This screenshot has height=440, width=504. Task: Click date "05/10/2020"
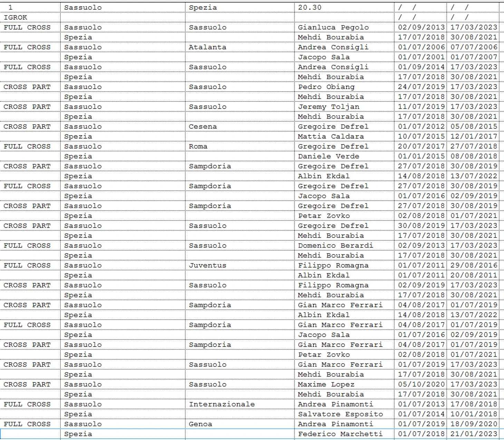421,384
